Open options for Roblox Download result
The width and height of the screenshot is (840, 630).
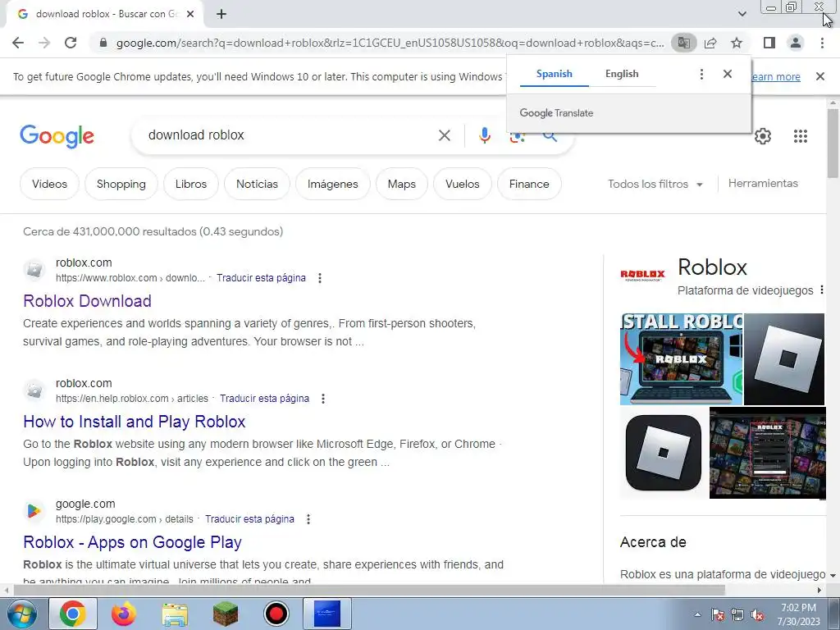320,278
